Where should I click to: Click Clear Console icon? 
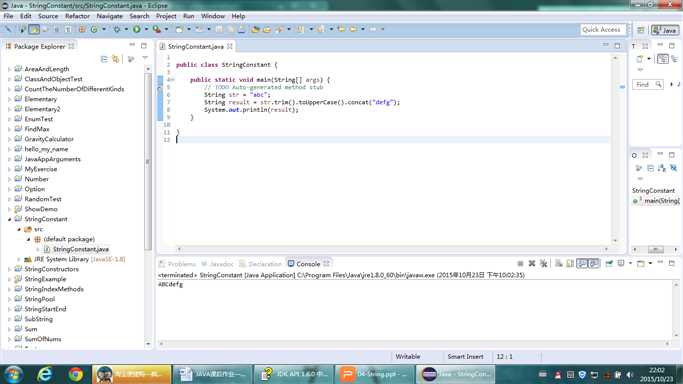(558, 263)
